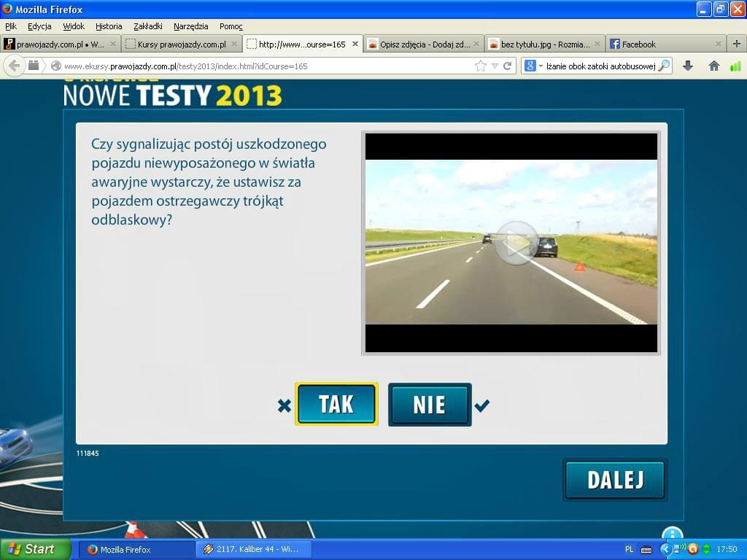Select the Mozilla Firefox taskbar button
Screen dimensions: 747x560
coord(135,550)
